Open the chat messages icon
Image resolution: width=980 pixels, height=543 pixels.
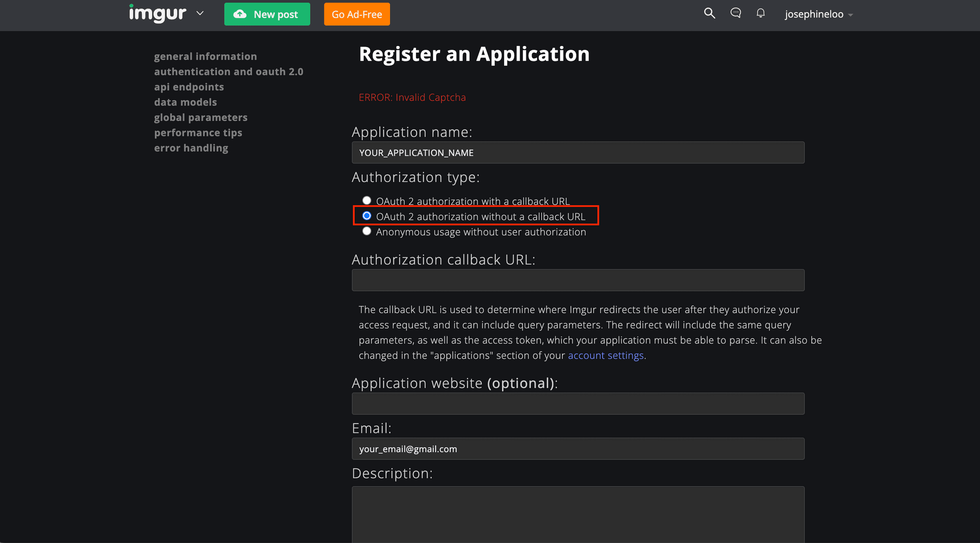pos(735,13)
